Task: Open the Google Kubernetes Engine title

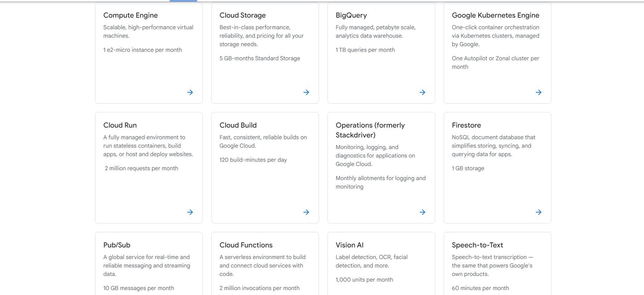Action: click(x=496, y=15)
